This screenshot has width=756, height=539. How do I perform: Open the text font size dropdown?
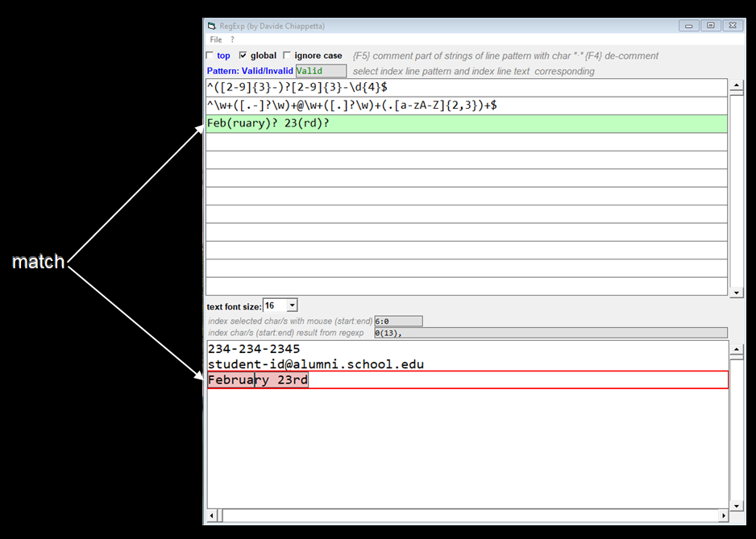tap(293, 305)
